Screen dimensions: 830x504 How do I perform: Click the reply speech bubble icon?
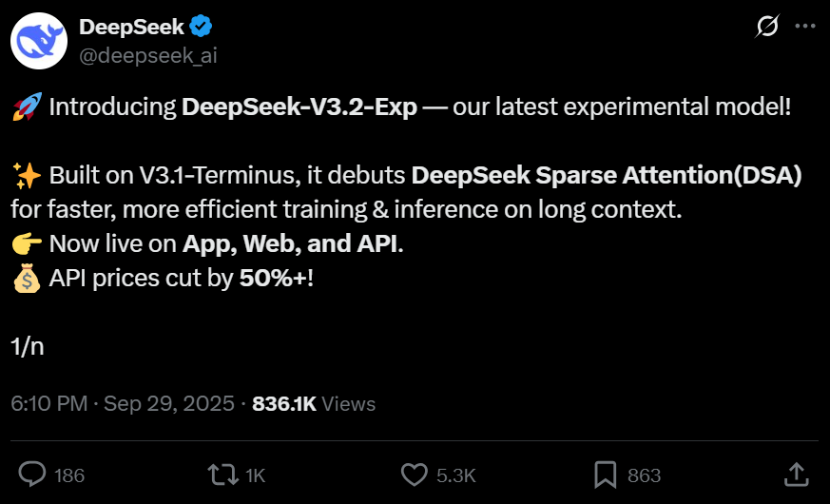[33, 474]
